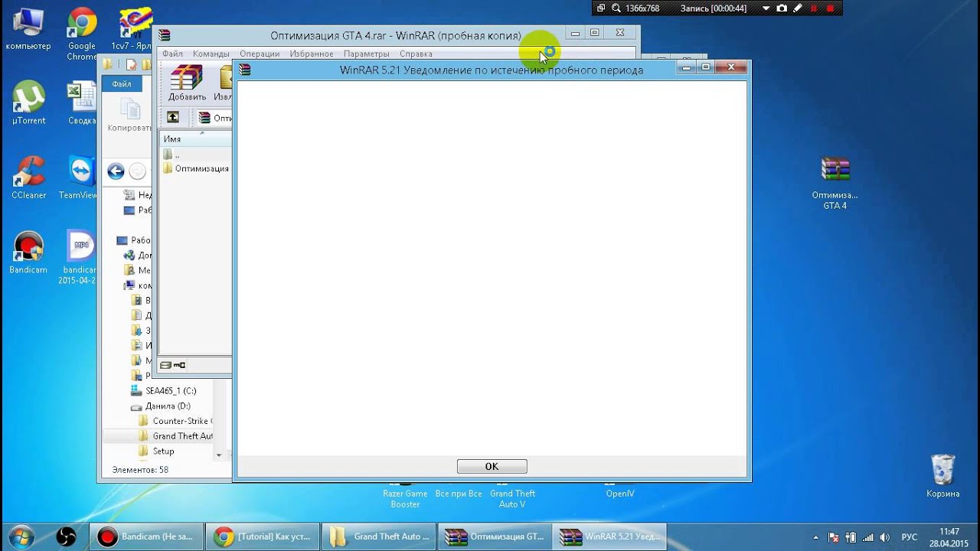Open Оптимиза... GTA 4 archive on desktop
This screenshot has width=980, height=551.
pos(835,183)
